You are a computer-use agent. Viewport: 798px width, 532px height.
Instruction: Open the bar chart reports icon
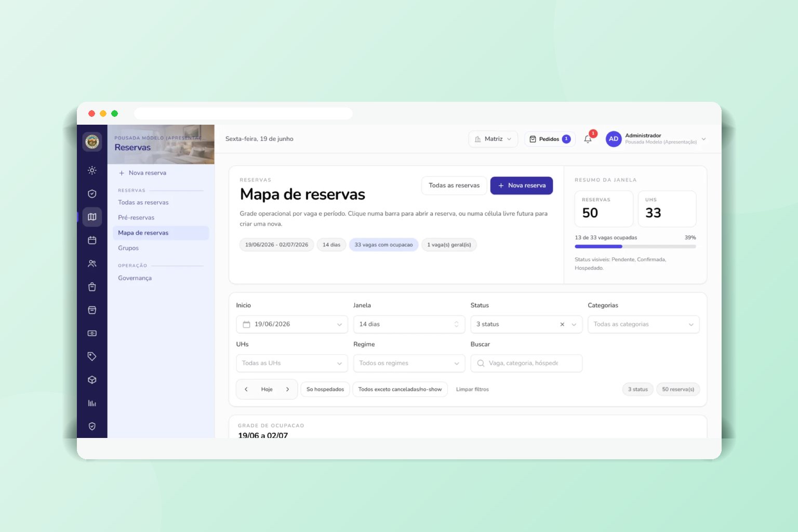[x=92, y=403]
